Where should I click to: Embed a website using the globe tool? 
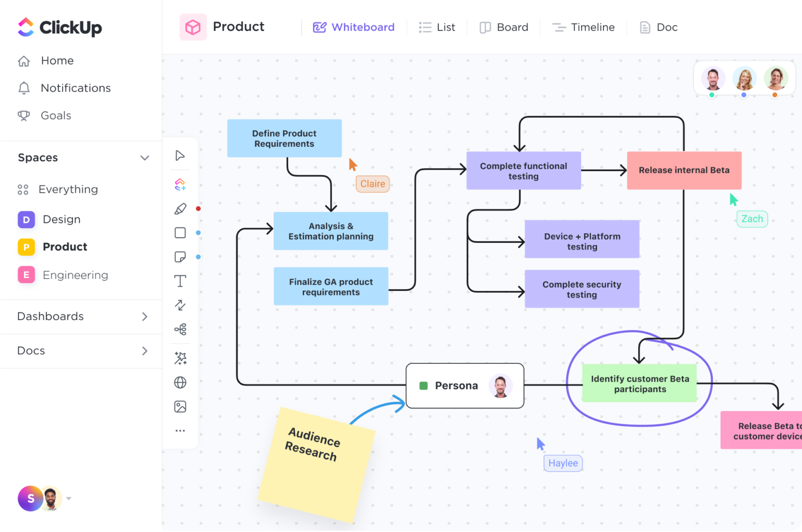180,382
